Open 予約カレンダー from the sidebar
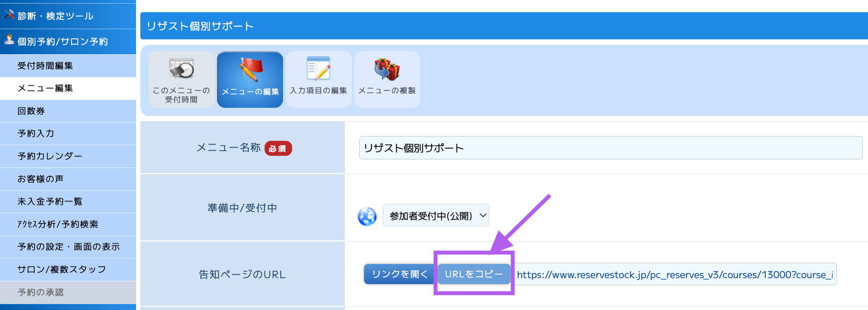The image size is (868, 310). (x=50, y=156)
